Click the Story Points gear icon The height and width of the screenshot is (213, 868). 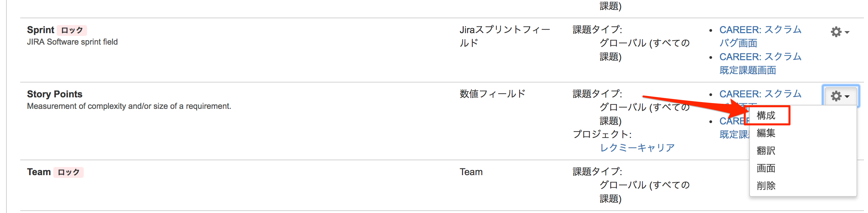[x=836, y=96]
